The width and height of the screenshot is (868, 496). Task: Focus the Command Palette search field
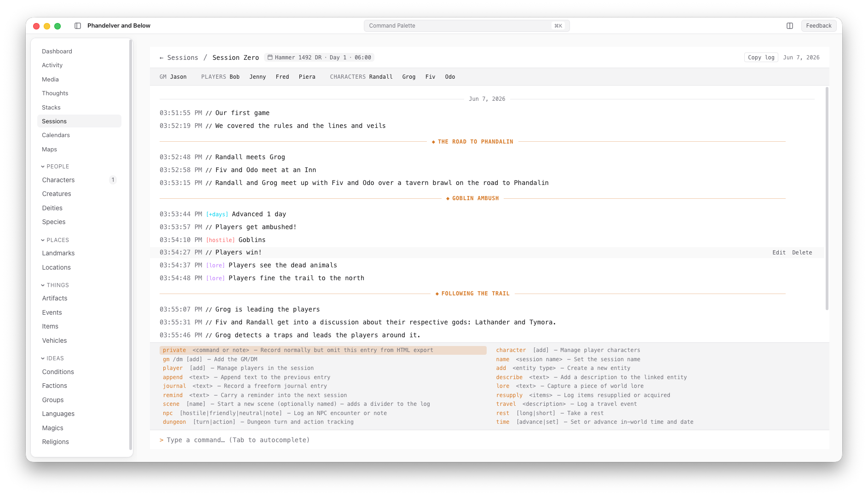(466, 26)
